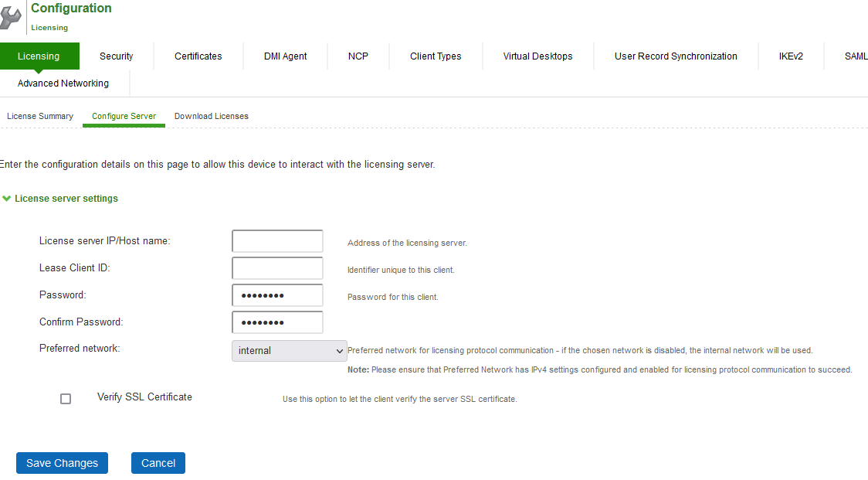Select internal from the preferred network list
The height and width of the screenshot is (480, 868).
(x=278, y=350)
